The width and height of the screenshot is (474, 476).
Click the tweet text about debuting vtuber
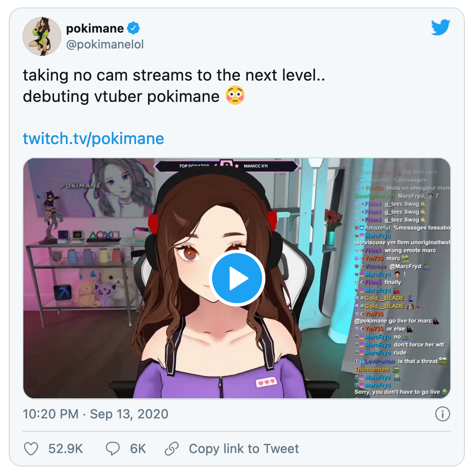click(121, 96)
